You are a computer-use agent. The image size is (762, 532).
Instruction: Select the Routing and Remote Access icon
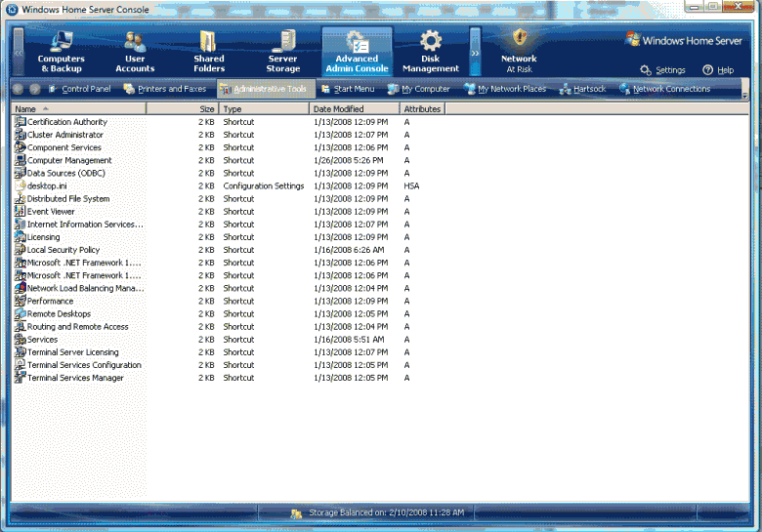(20, 326)
